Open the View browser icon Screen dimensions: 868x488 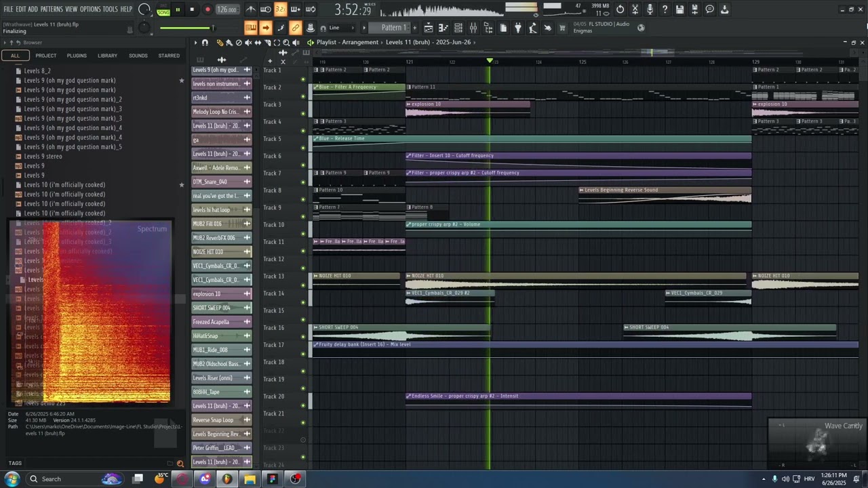(488, 28)
